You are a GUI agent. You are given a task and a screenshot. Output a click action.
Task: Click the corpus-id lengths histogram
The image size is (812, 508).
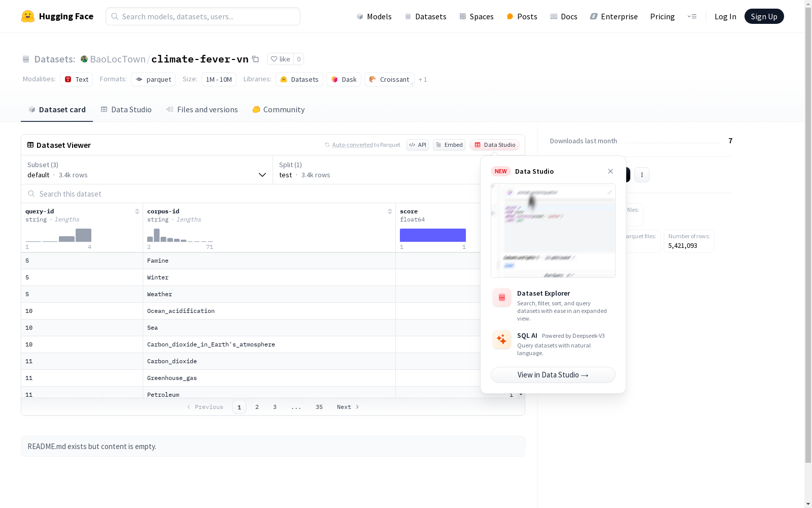coord(180,235)
